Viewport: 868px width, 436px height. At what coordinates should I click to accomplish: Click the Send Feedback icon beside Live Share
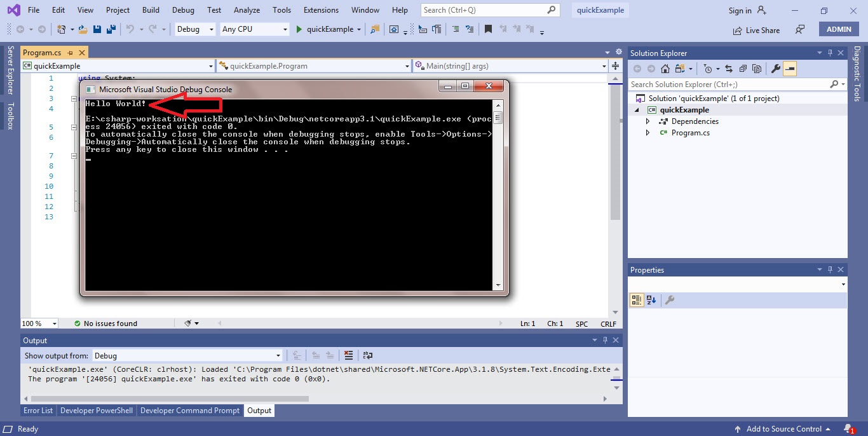click(x=800, y=29)
